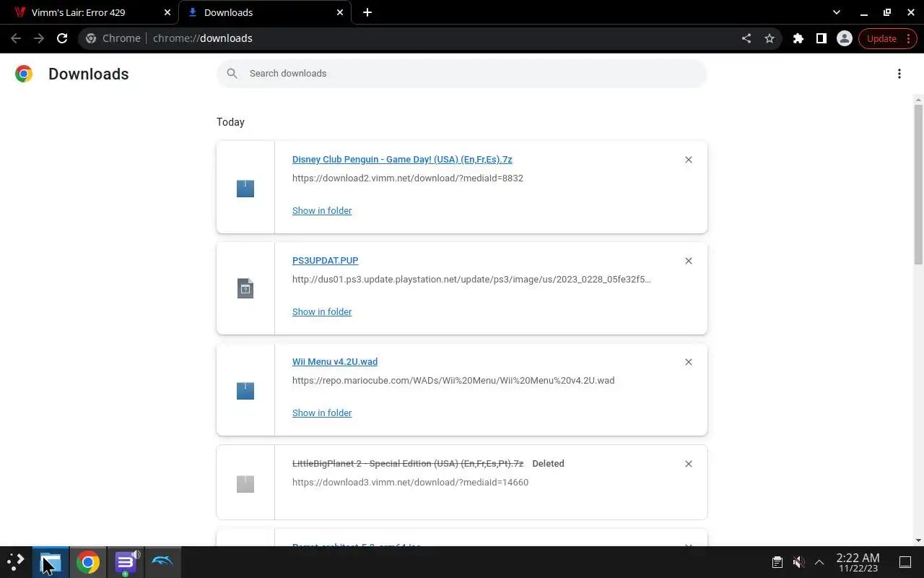
Task: Click the muted volume tray icon
Action: coord(798,561)
